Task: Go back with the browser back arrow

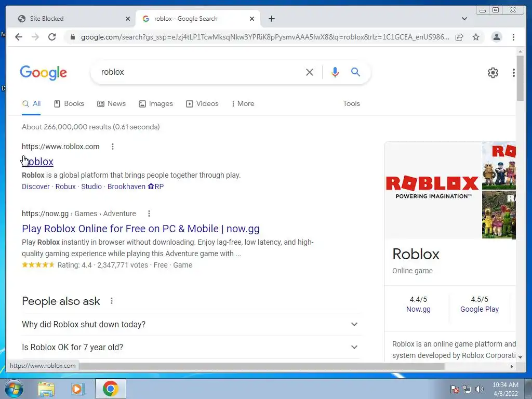Action: [19, 37]
